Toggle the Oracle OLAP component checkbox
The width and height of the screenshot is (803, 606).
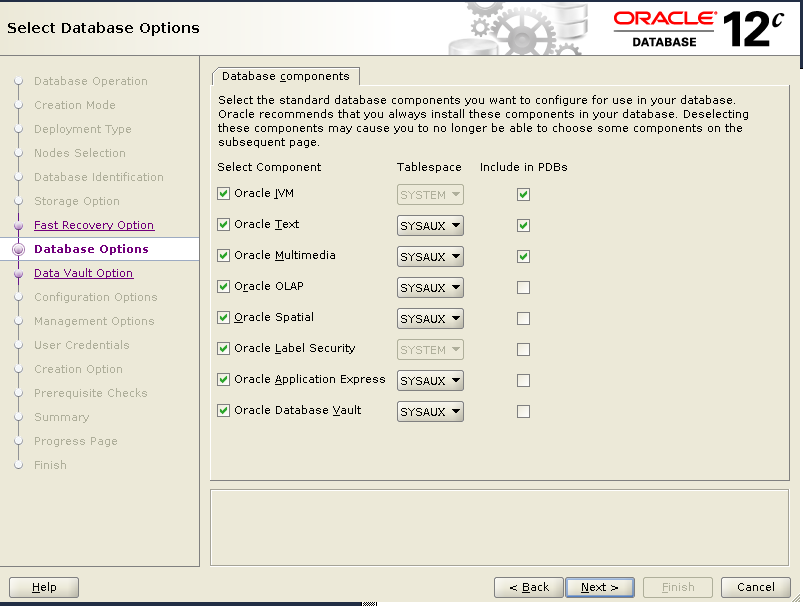coord(223,287)
